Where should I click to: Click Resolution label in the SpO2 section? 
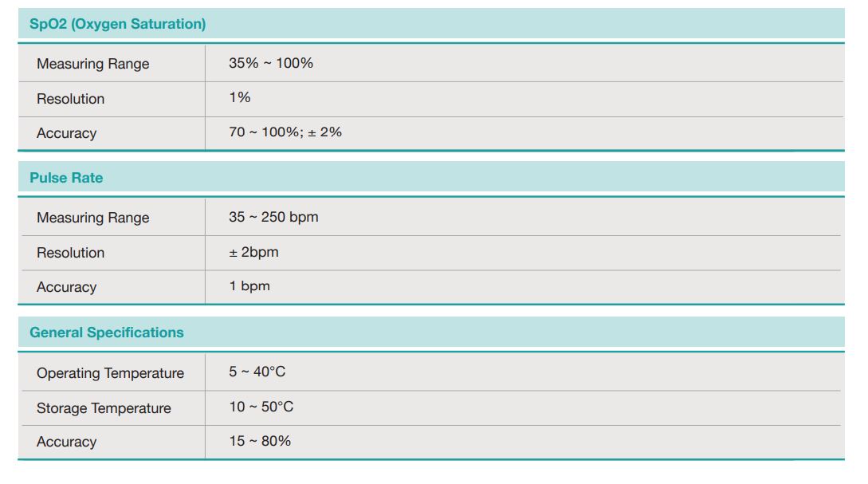pyautogui.click(x=70, y=99)
